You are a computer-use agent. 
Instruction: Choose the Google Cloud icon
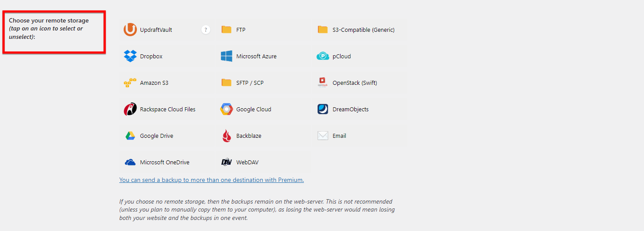(x=227, y=109)
